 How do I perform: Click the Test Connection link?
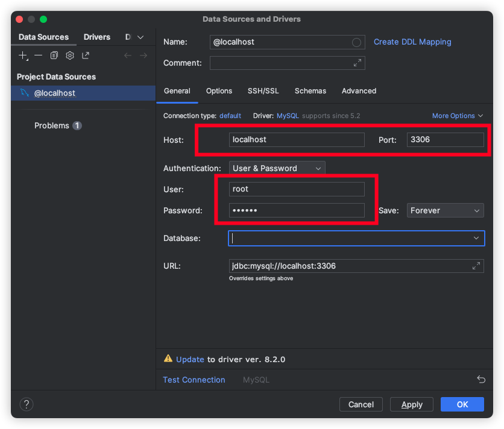click(x=194, y=380)
